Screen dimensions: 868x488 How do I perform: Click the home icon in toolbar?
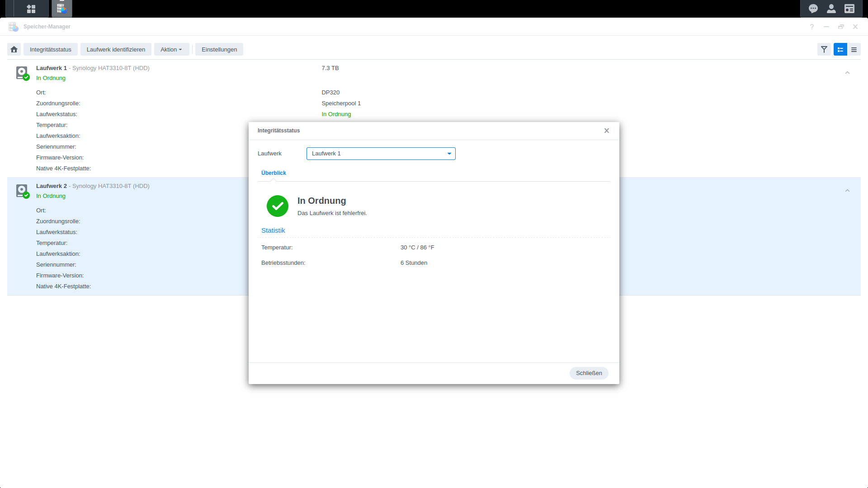(x=14, y=50)
